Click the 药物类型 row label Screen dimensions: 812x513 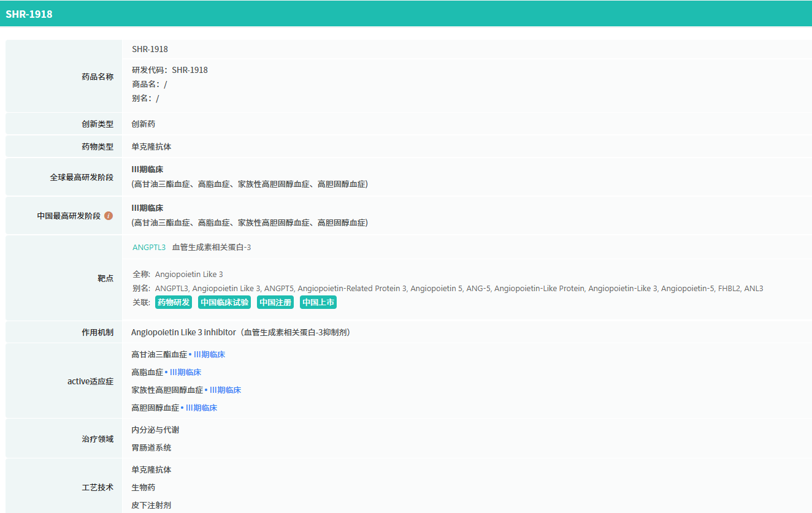pos(98,147)
